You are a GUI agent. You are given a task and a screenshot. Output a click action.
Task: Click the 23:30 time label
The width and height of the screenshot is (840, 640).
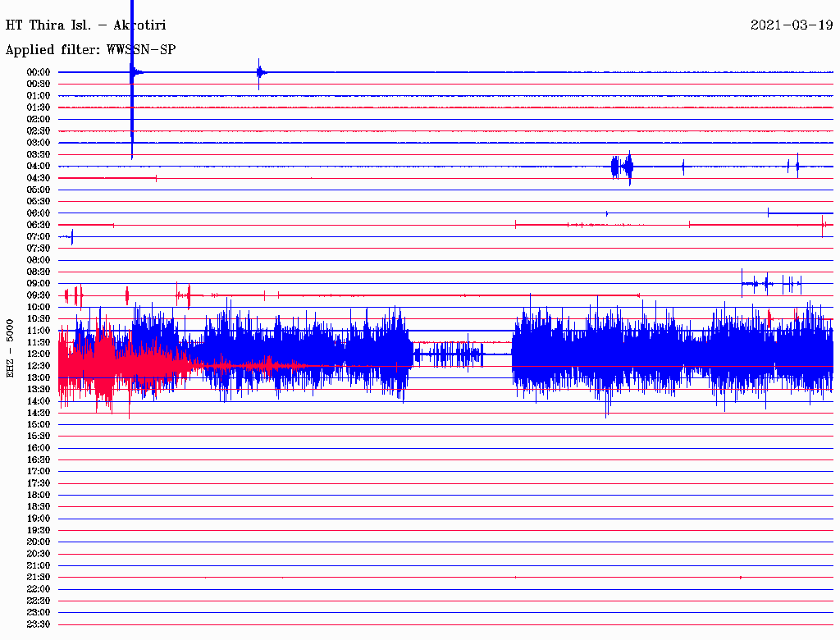(39, 624)
